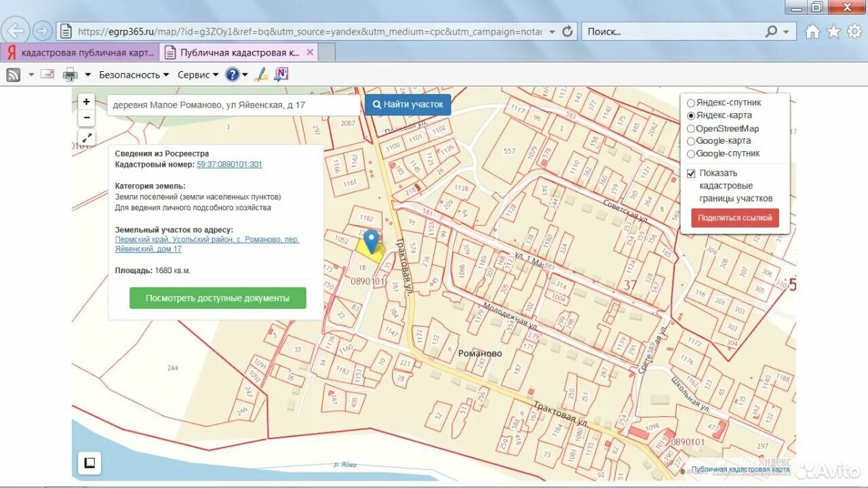
Task: Click Посмотреть доступные документы button
Action: click(x=218, y=298)
